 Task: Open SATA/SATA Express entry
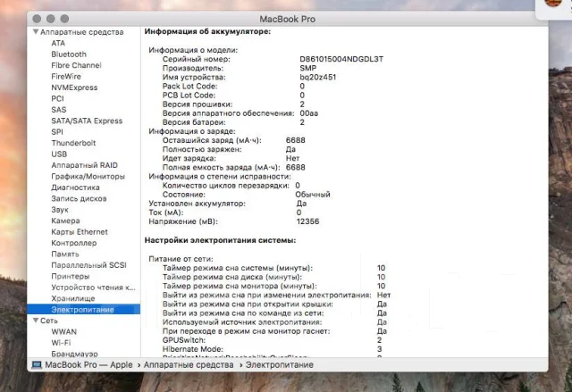[87, 121]
